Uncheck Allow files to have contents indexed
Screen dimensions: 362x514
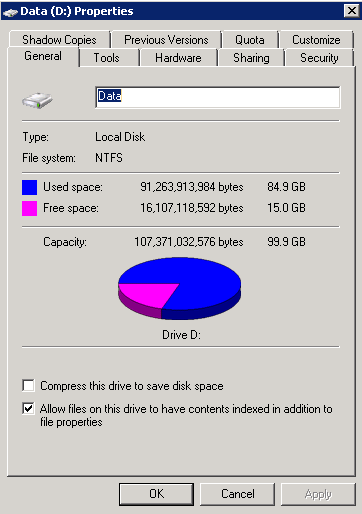[28, 408]
